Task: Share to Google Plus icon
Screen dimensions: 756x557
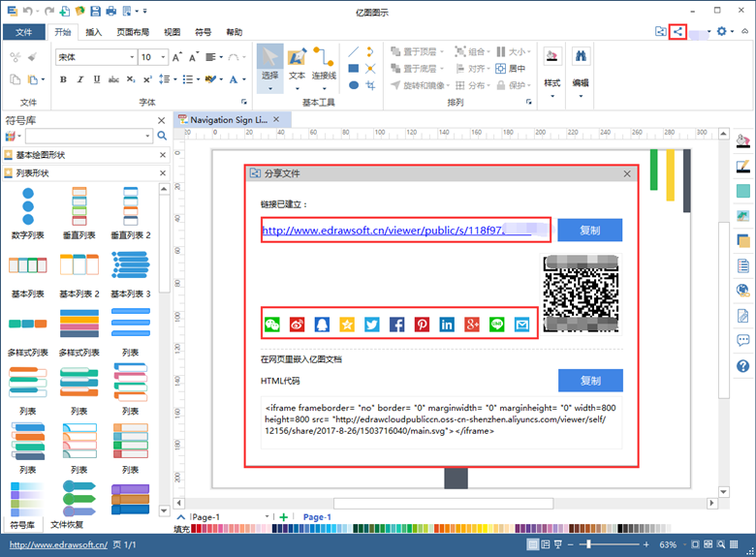Action: coord(472,325)
